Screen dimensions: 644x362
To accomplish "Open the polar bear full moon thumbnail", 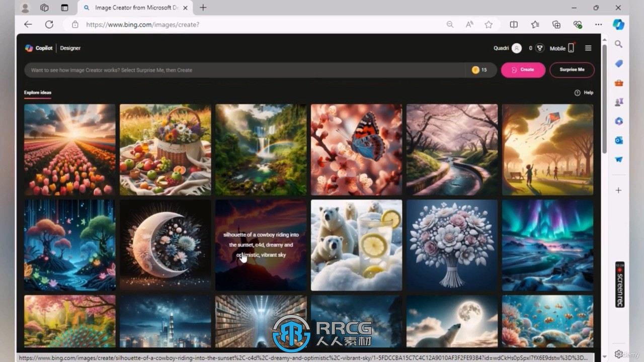I will pos(452,321).
